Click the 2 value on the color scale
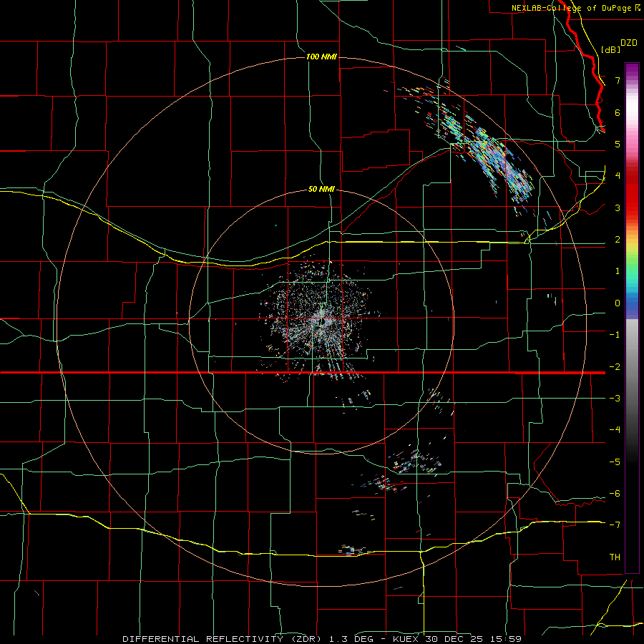The image size is (644, 644). 618,240
